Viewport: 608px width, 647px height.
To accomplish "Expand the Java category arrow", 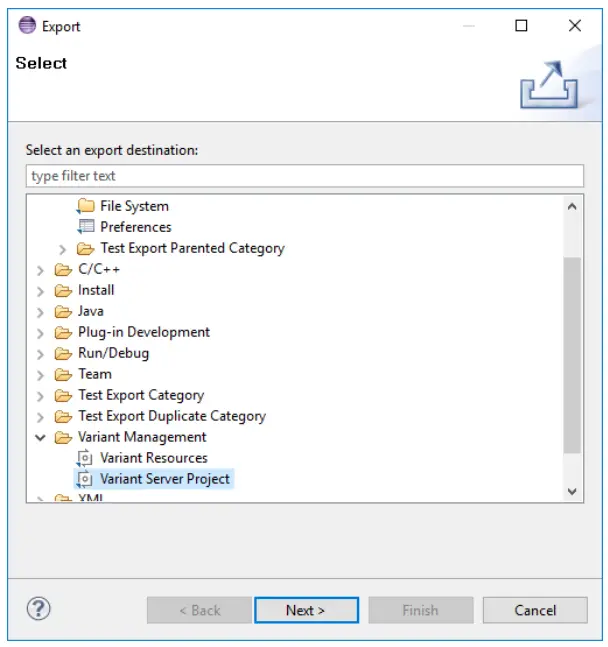I will tap(40, 311).
